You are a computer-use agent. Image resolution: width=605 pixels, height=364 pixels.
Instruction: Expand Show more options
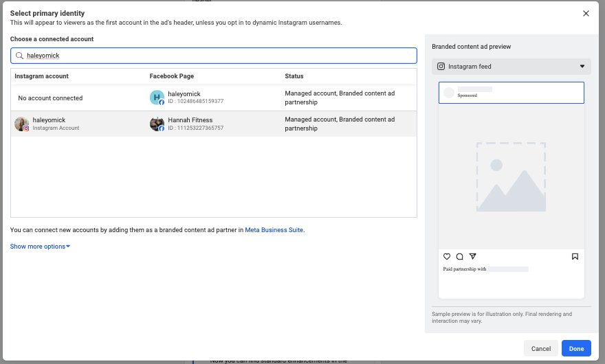[40, 247]
